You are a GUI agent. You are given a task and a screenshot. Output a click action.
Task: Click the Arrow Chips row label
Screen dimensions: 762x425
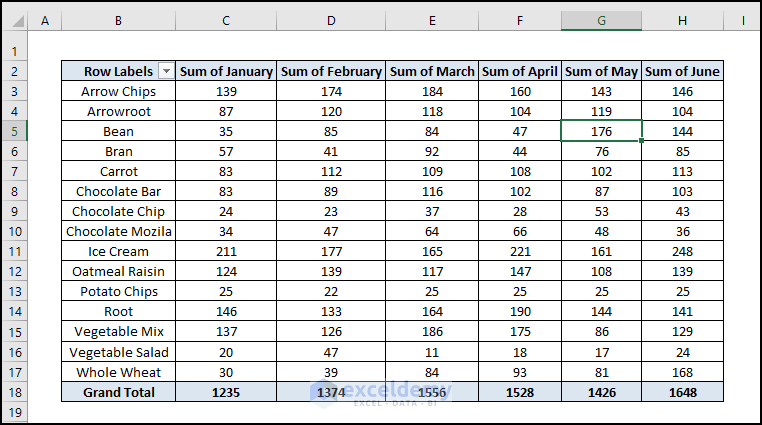click(118, 91)
